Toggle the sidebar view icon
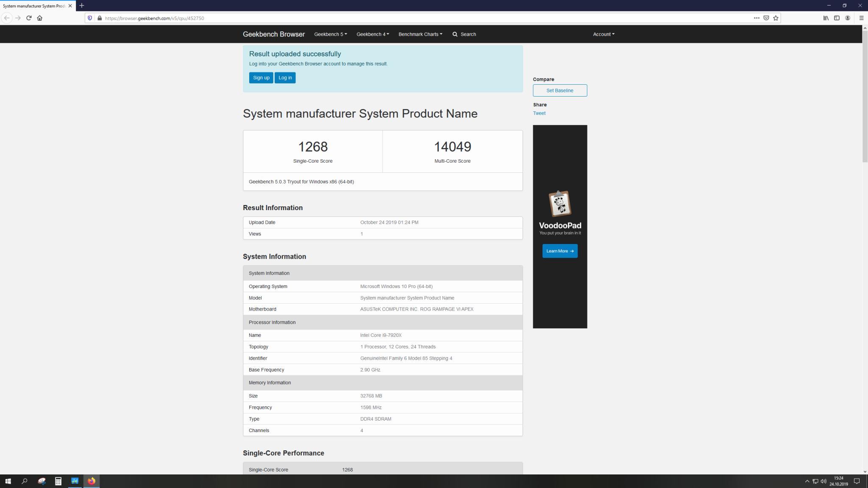Viewport: 868px width, 488px height. [837, 18]
